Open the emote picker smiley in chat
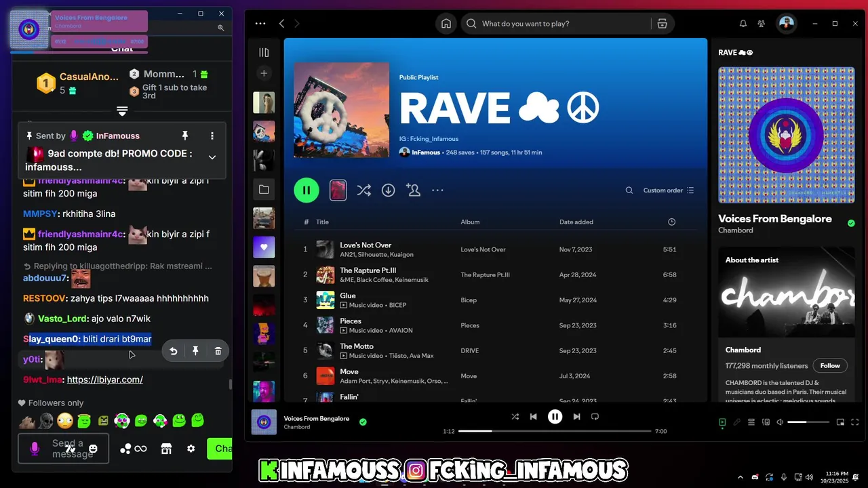Viewport: 868px width, 488px height. [94, 449]
